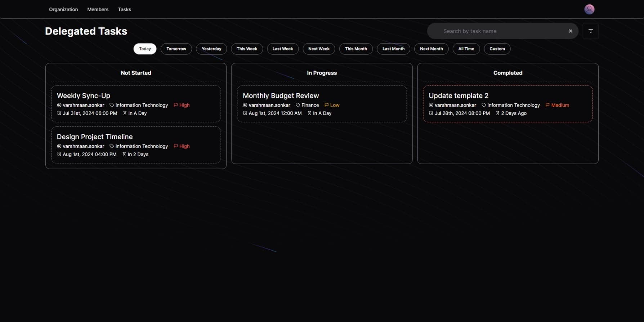Show tasks from Last Month
The height and width of the screenshot is (322, 644).
click(393, 49)
